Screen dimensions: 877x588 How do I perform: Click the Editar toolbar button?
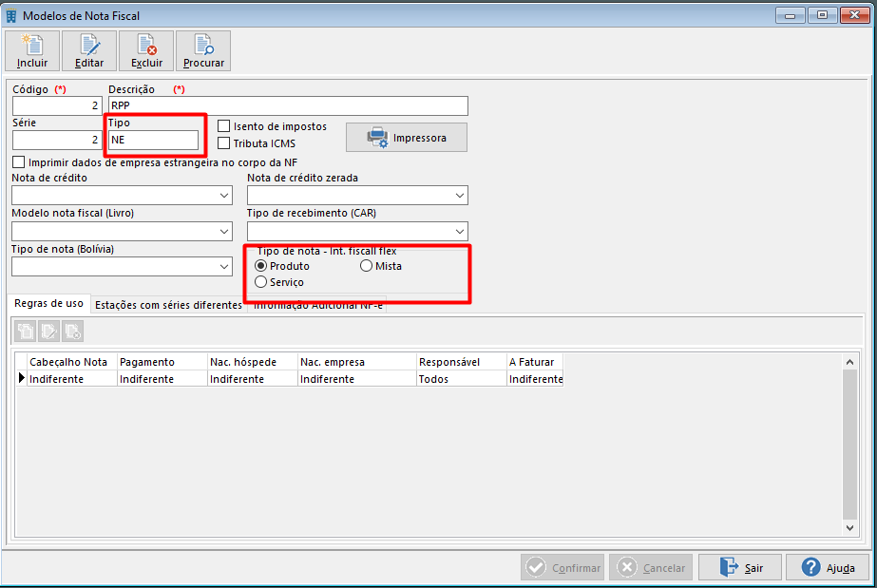coord(89,51)
